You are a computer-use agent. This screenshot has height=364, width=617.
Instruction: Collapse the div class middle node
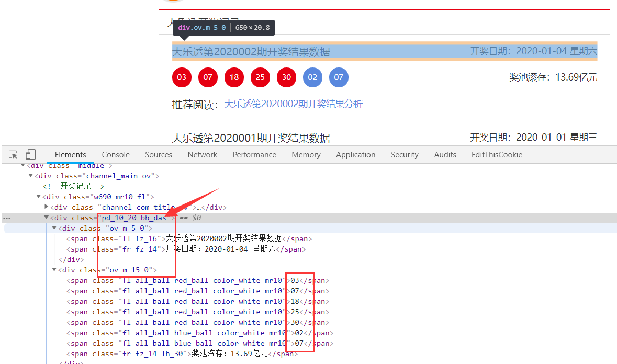click(x=23, y=165)
